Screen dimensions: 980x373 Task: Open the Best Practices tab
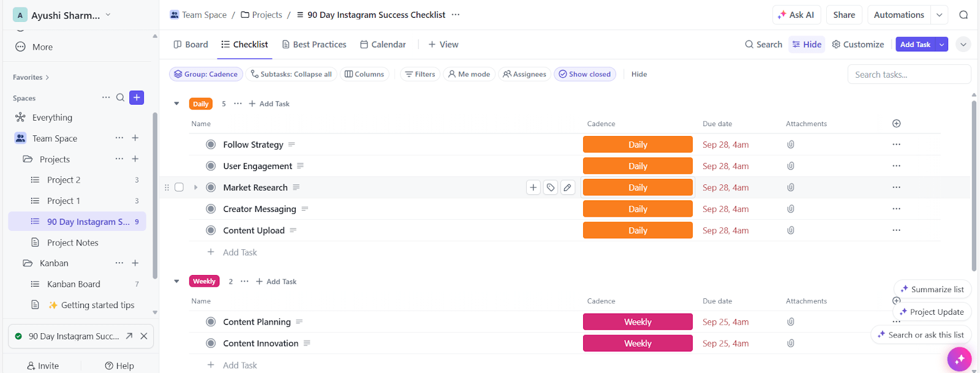(x=314, y=44)
